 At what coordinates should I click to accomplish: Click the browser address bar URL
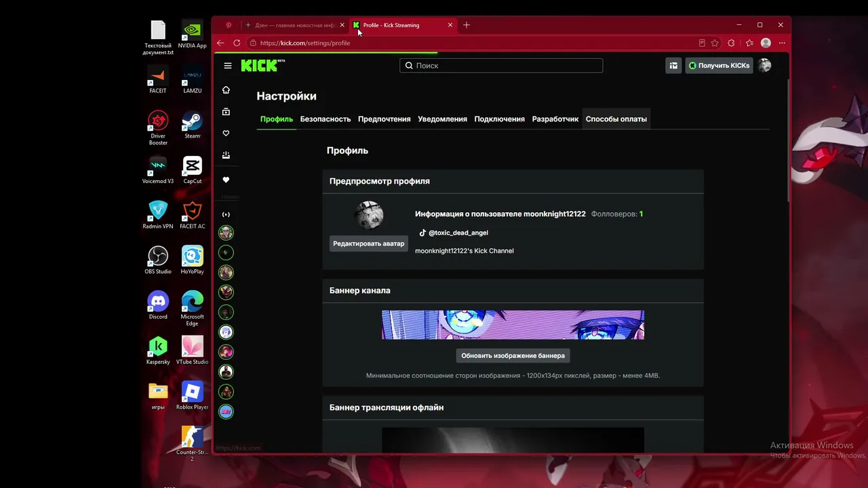point(305,43)
